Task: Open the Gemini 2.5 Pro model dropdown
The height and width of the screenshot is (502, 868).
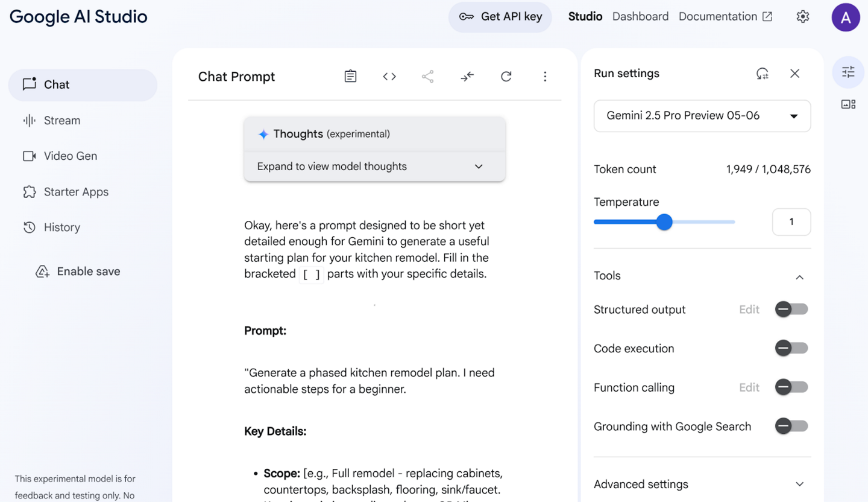Action: tap(702, 116)
